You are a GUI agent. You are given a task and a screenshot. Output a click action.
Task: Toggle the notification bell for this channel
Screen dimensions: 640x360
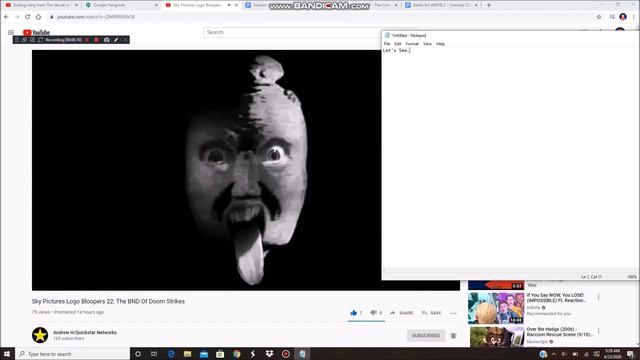coord(453,336)
